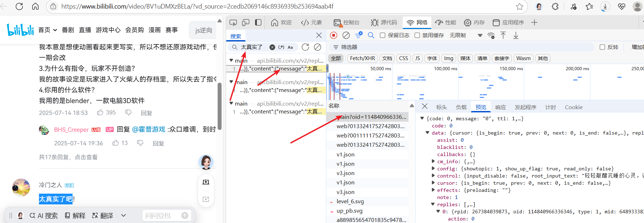Image resolution: width=644 pixels, height=223 pixels.
Task: Check the 保留日志 preserve log checkbox
Action: (382, 35)
